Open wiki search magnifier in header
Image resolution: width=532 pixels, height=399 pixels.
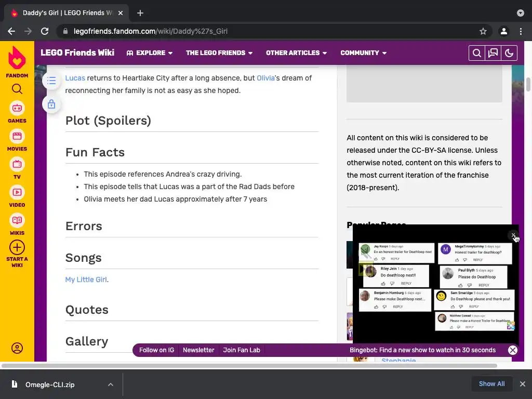477,53
